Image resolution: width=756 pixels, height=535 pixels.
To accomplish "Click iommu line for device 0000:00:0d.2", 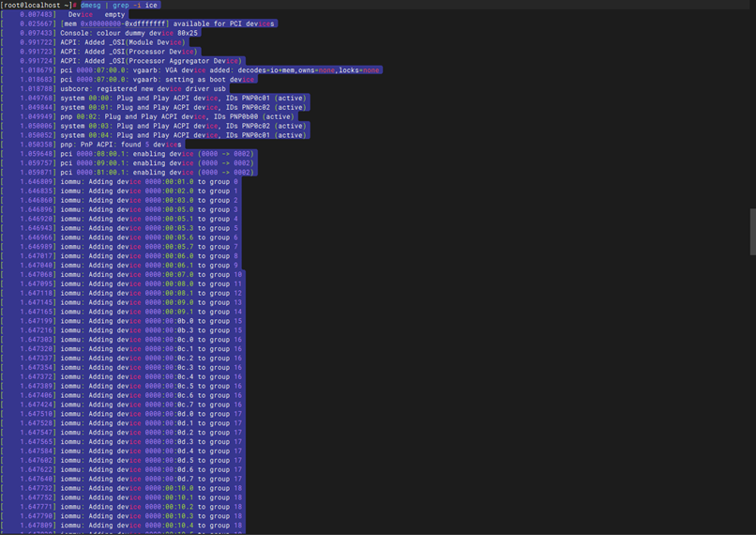I will 123,433.
